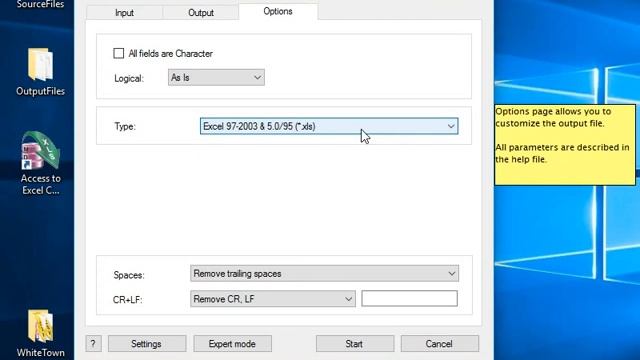Open the Spaces Remove trailing spaces dropdown

pos(324,273)
